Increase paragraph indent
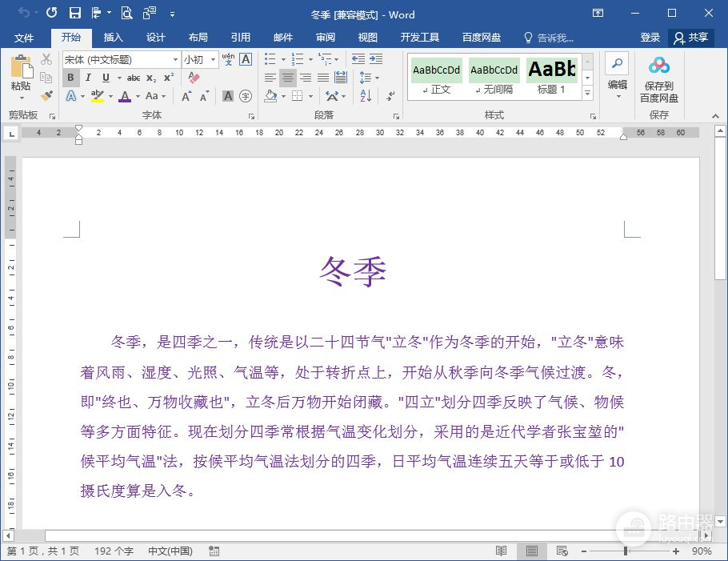728x561 pixels. point(375,59)
